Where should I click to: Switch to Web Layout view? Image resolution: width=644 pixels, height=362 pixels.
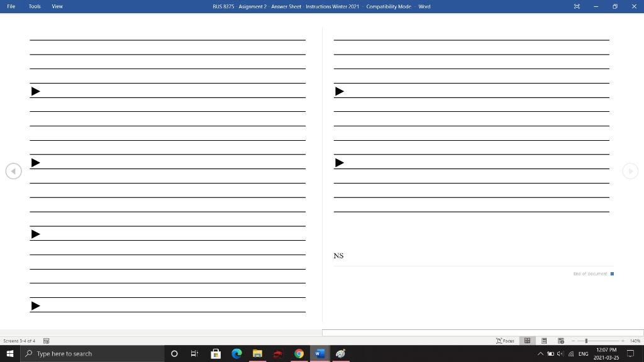[x=560, y=341]
